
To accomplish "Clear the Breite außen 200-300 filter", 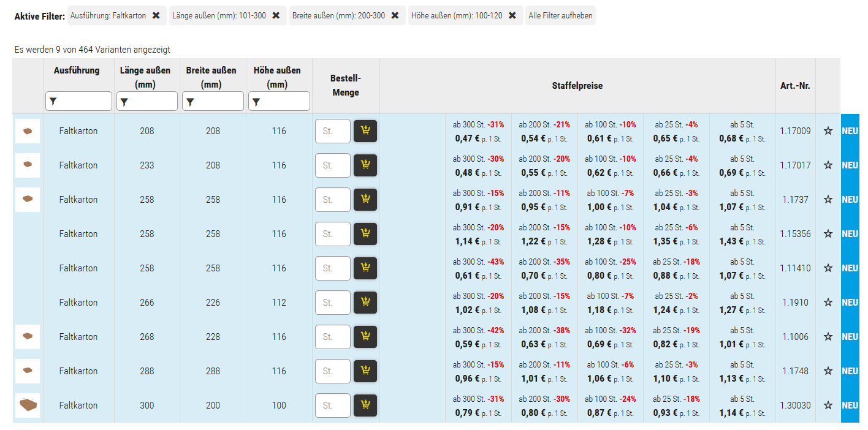I will (x=395, y=15).
